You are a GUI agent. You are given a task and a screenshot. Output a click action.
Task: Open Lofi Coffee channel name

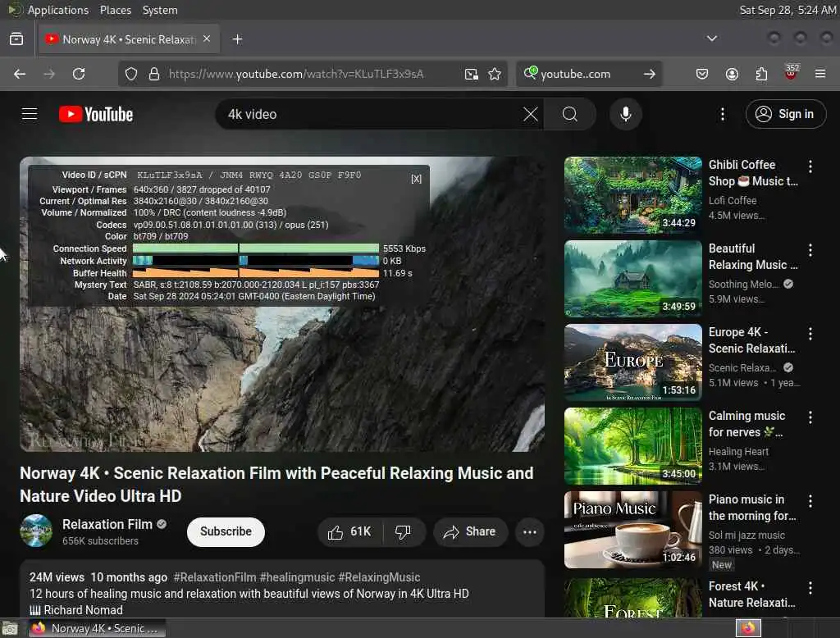[733, 200]
